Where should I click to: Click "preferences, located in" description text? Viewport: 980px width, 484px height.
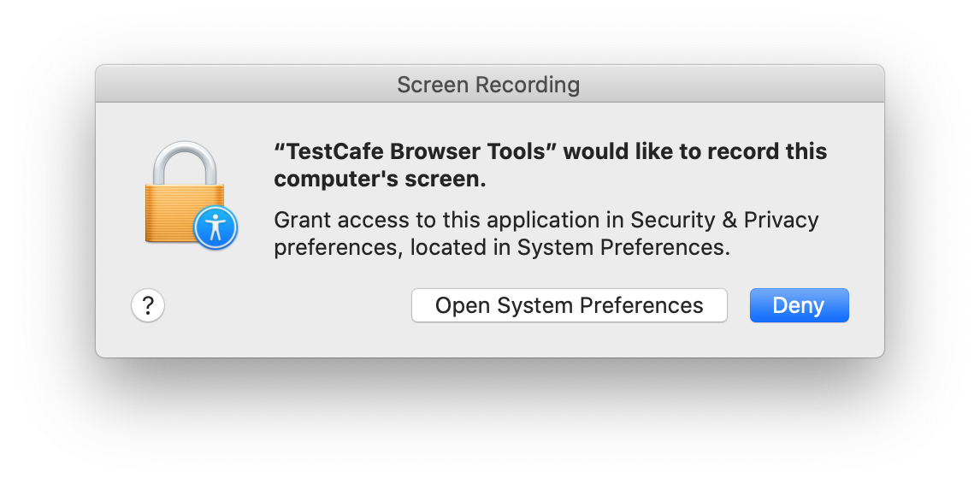pos(392,248)
